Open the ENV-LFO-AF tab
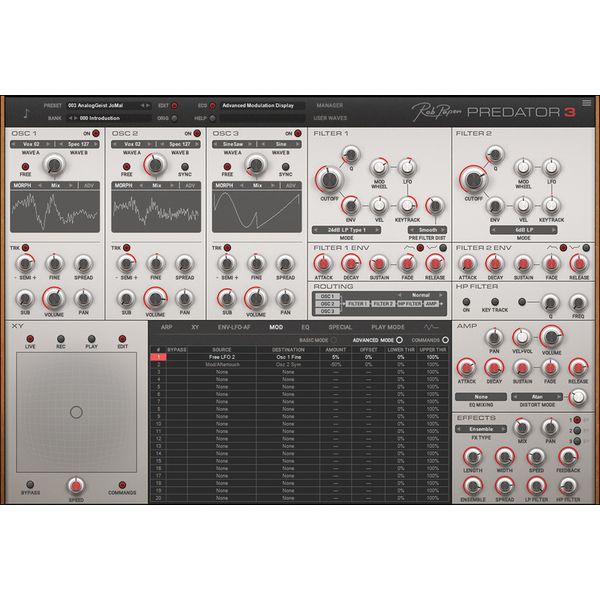The image size is (600, 600). (234, 327)
